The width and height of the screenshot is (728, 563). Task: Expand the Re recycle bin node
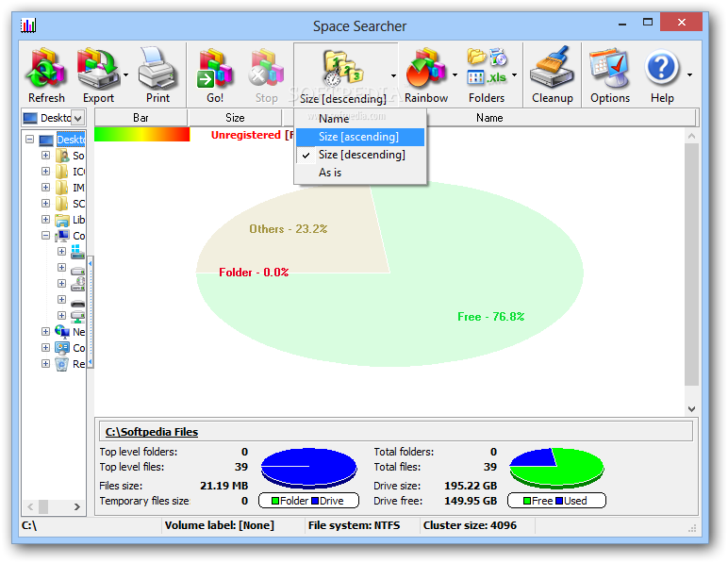(x=45, y=363)
